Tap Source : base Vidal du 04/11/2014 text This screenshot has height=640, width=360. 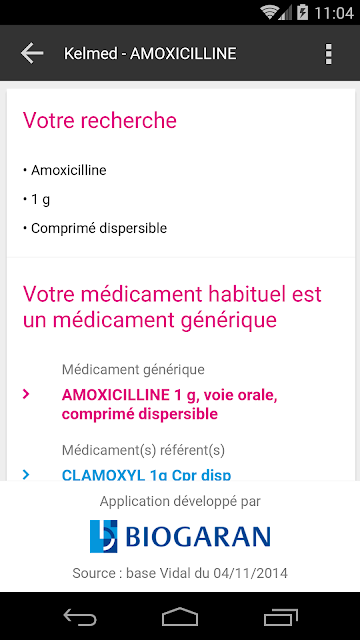tap(180, 573)
